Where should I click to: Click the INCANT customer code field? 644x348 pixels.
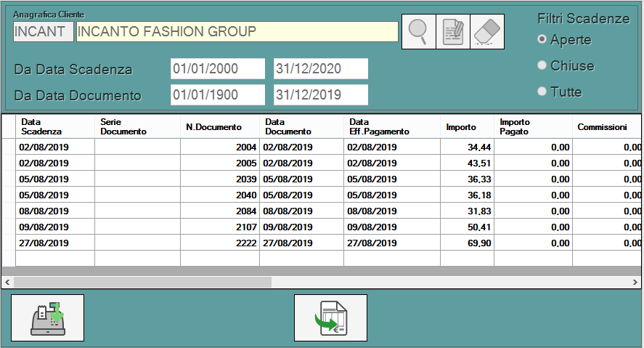tap(43, 31)
